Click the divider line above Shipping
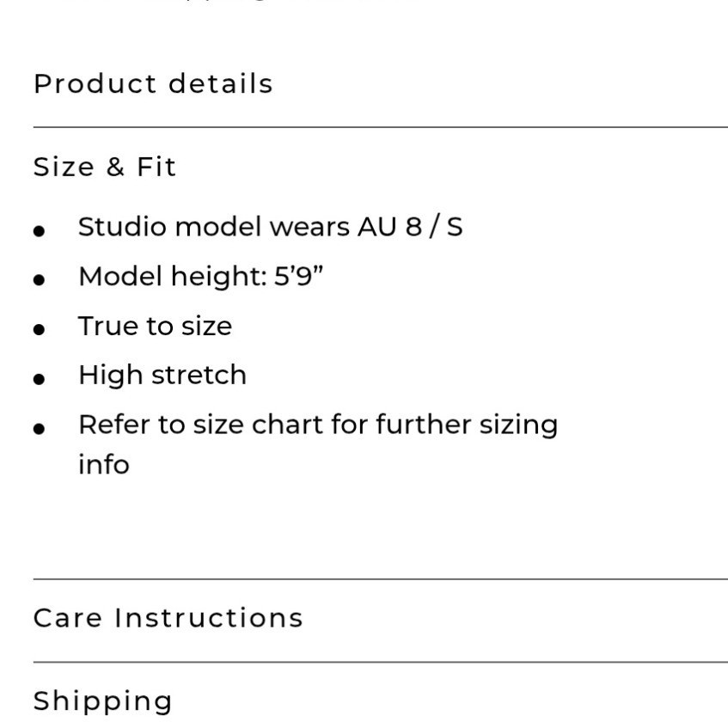 click(380, 662)
